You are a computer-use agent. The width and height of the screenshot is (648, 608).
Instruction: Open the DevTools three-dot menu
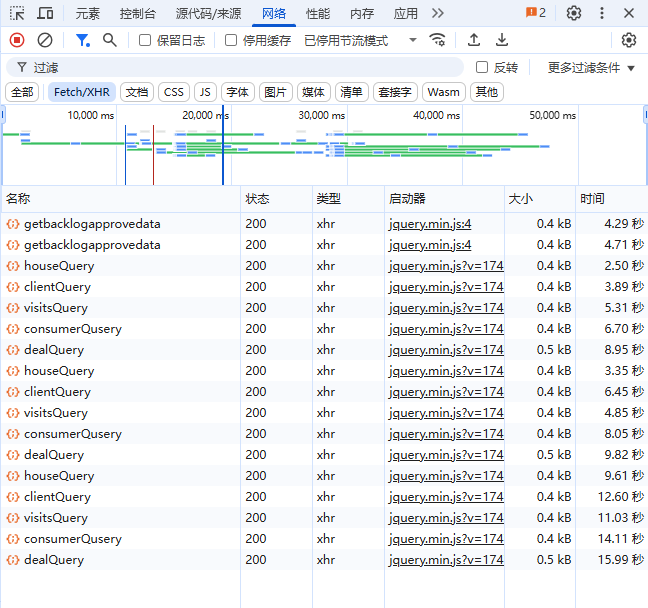click(602, 13)
